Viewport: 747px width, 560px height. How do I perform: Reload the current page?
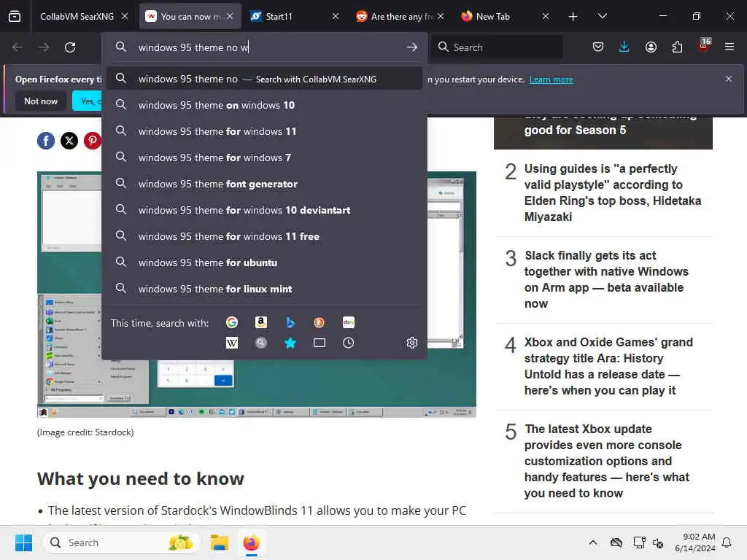tap(70, 47)
